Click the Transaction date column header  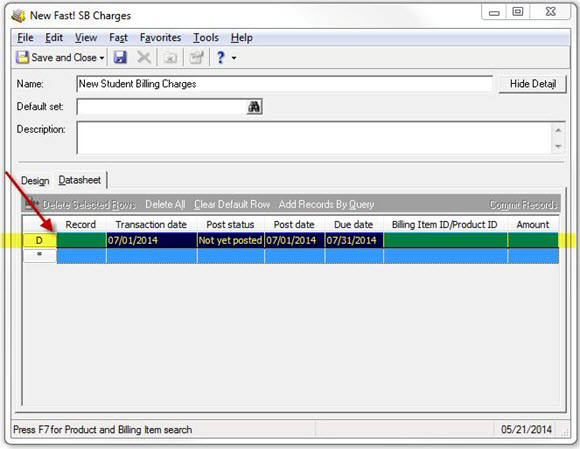tap(151, 224)
